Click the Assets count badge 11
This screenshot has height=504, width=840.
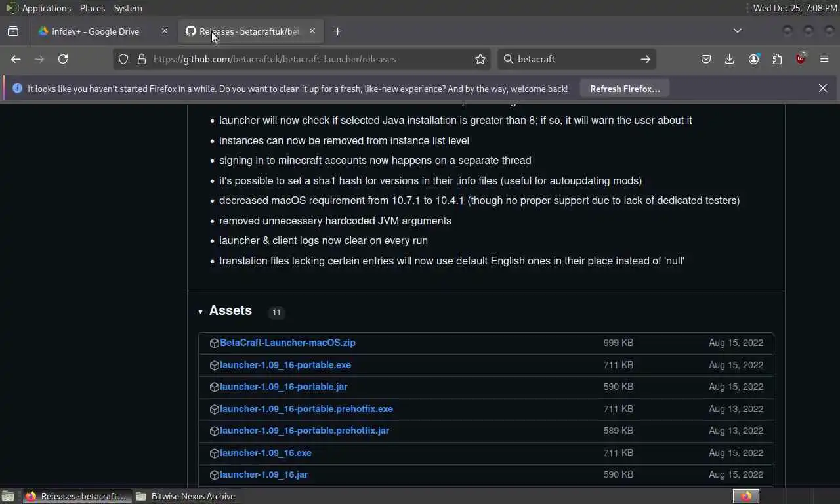(x=276, y=312)
